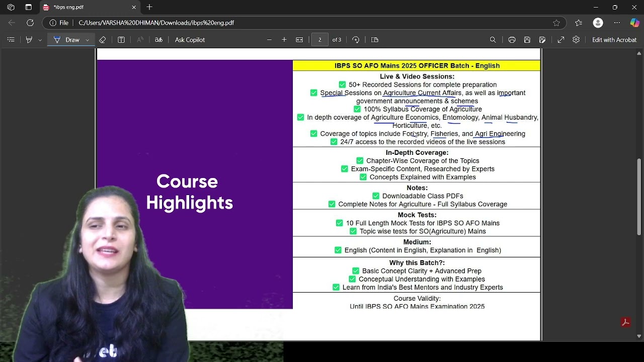The height and width of the screenshot is (362, 644).
Task: Enter full screen mode
Action: (x=561, y=40)
